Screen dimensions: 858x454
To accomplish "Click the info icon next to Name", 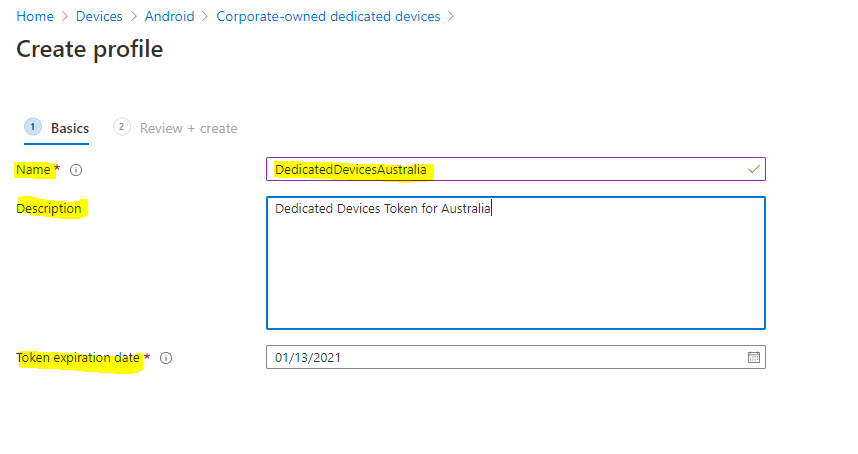I will [76, 170].
